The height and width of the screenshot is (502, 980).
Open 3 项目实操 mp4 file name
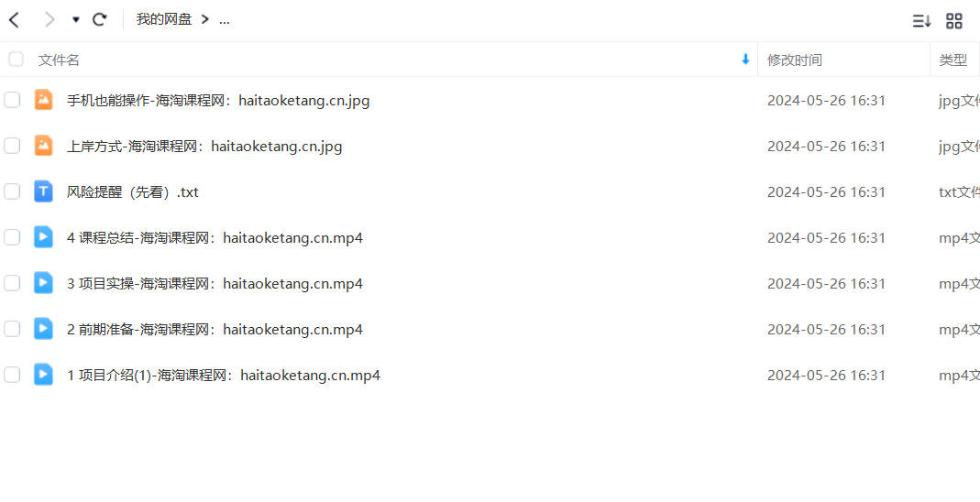[215, 283]
